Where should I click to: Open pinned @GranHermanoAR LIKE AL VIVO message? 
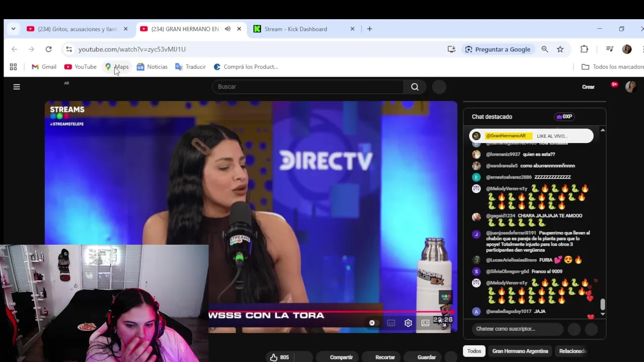point(531,136)
